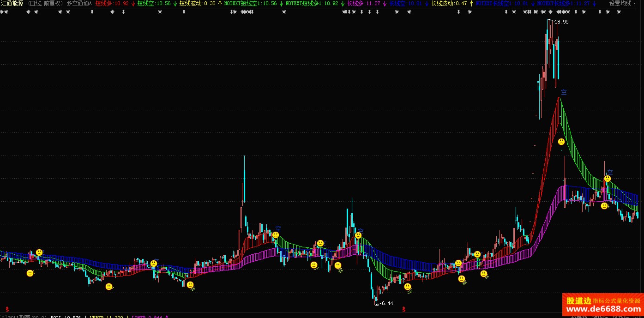Screen dimensions: 644x318
Task: Click the rightmost smiley face on the chart
Action: 604,206
